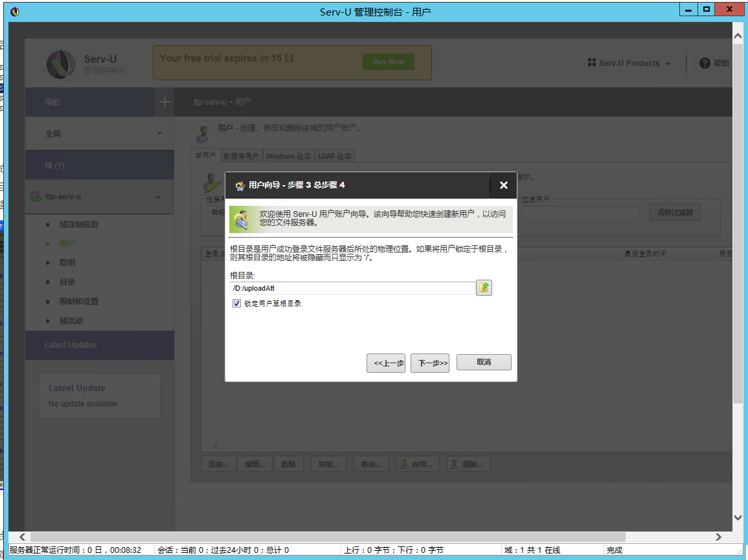The height and width of the screenshot is (560, 748).
Task: Expand the 全局 navigation section
Action: click(x=99, y=133)
